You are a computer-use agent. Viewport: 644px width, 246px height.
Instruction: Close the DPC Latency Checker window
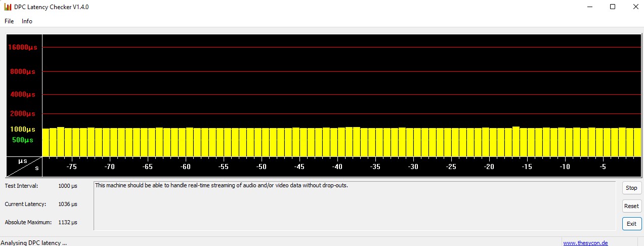pos(635,7)
